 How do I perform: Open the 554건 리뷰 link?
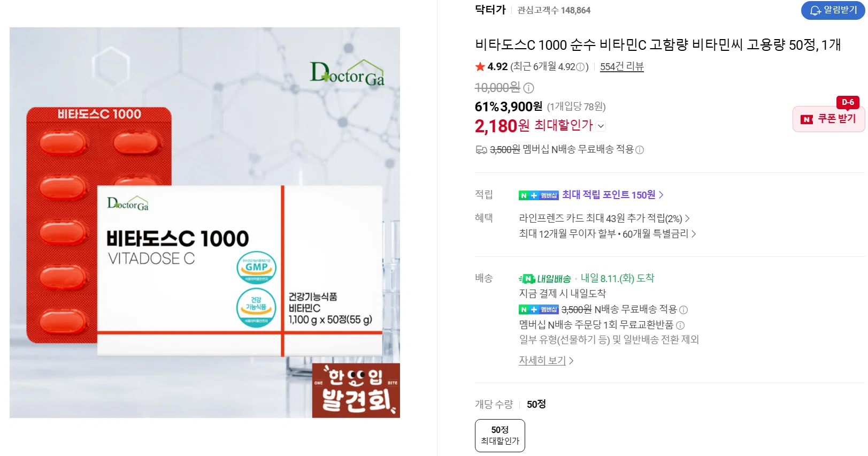tap(621, 66)
